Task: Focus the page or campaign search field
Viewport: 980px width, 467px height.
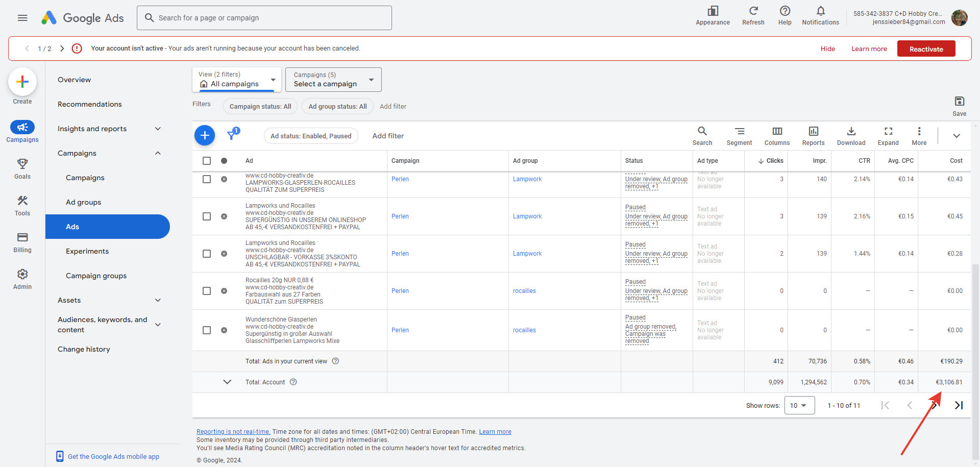Action: pos(264,18)
